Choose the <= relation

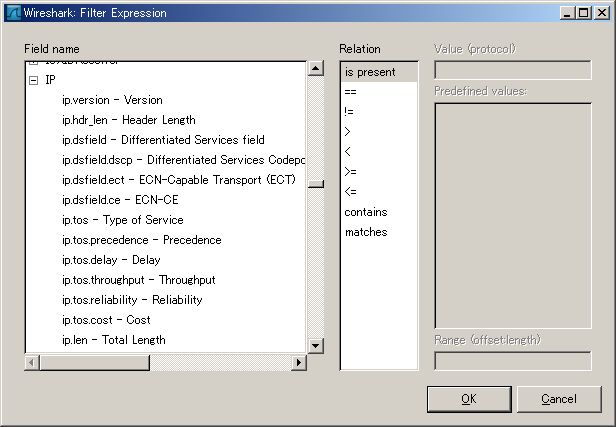point(379,192)
